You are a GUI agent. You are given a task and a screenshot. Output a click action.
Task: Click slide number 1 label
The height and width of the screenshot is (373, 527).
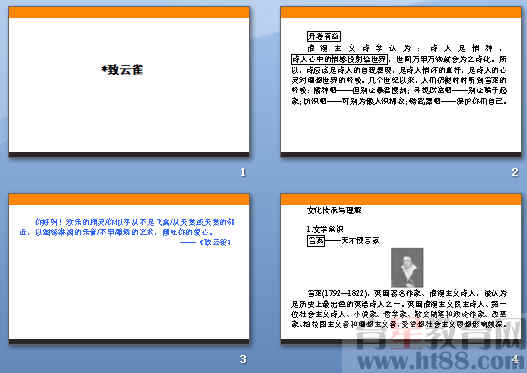point(243,172)
